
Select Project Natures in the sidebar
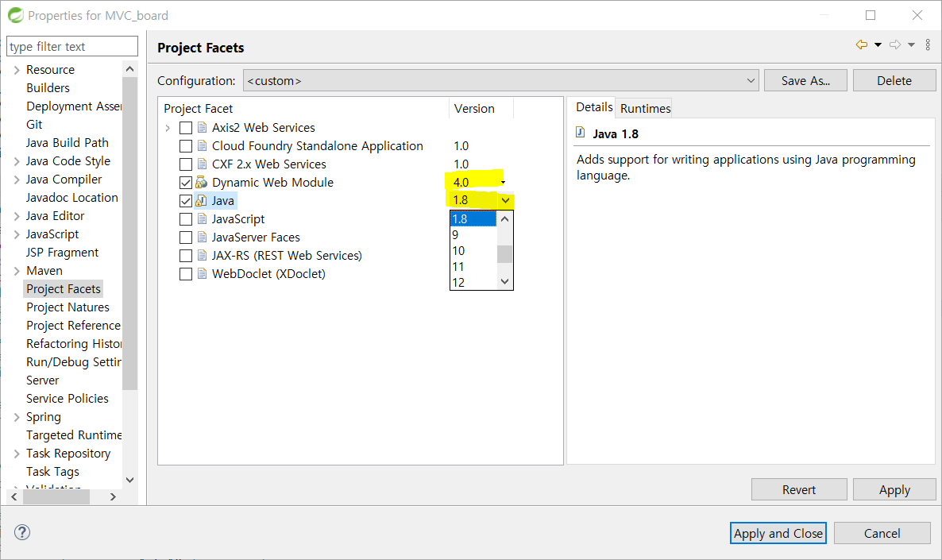coord(68,307)
